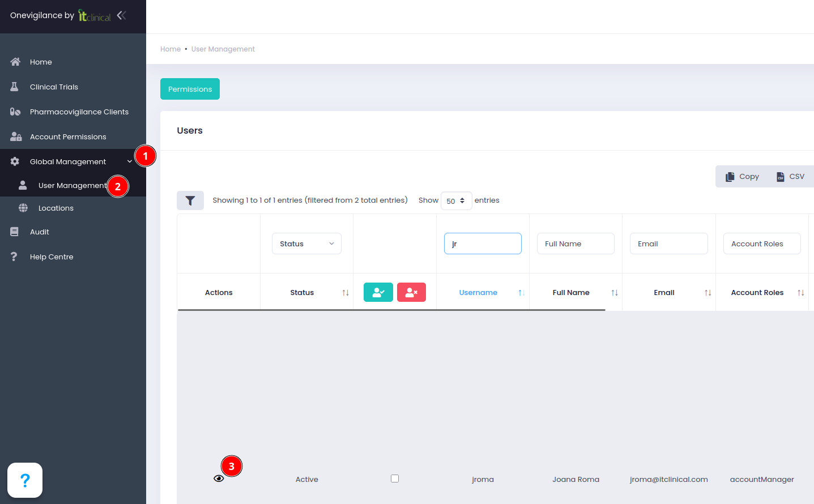Change the Show entries count dropdown

[456, 200]
